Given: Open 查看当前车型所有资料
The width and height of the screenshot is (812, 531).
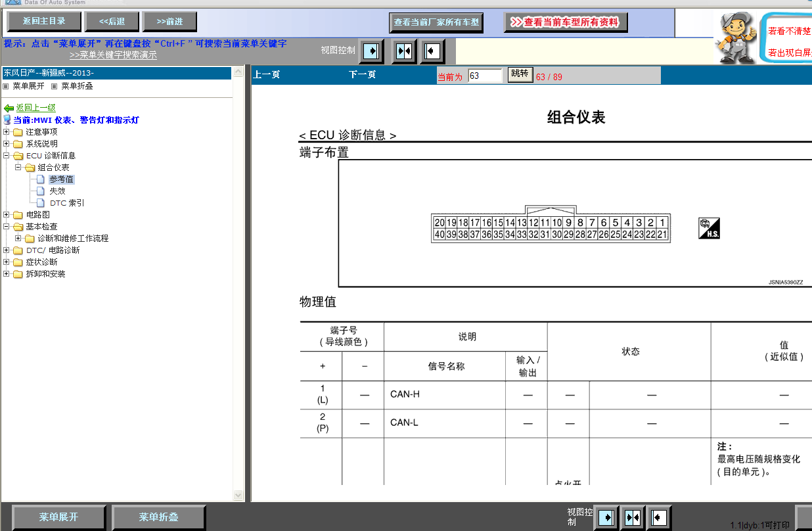Looking at the screenshot, I should click(566, 22).
